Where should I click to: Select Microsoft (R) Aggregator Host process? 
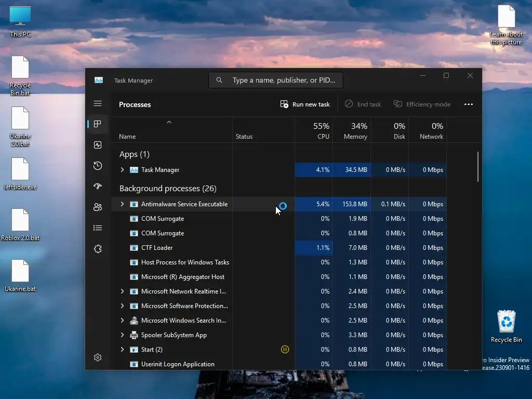(279, 277)
